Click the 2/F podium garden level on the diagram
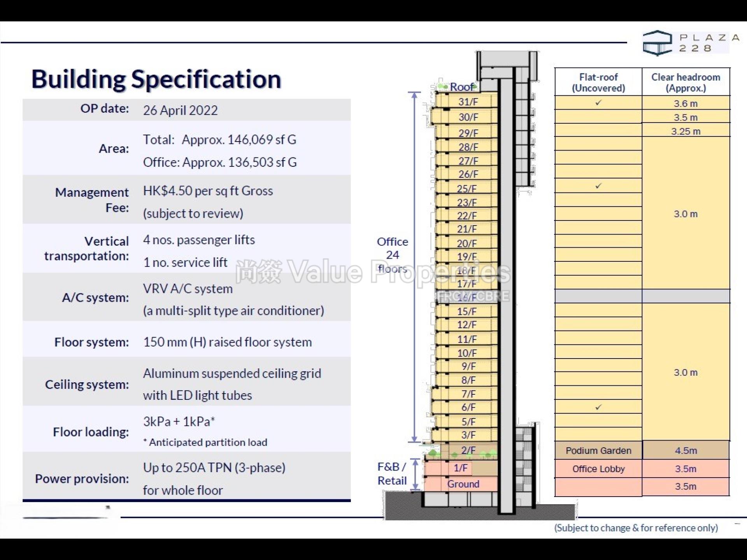 coord(468,450)
